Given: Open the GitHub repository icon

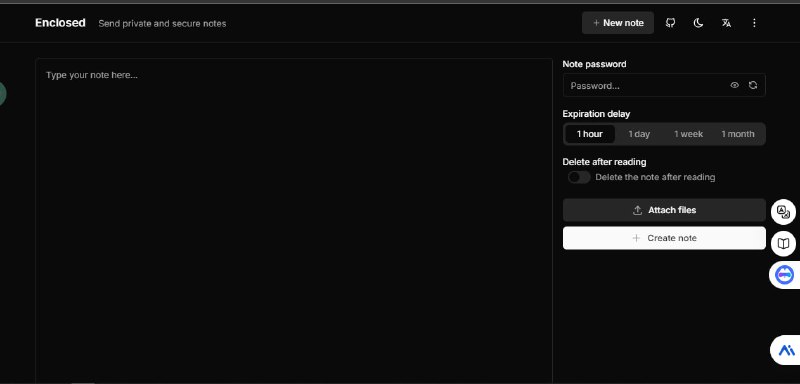Looking at the screenshot, I should click(670, 23).
